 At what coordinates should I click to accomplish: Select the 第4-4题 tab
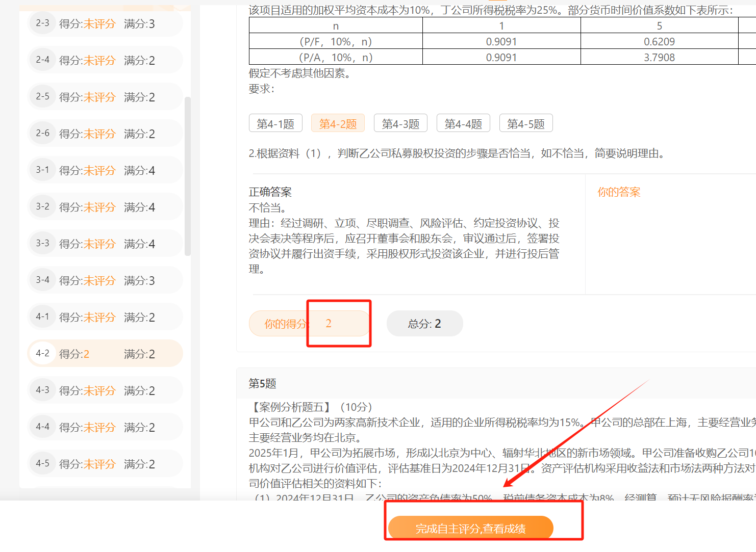(463, 123)
